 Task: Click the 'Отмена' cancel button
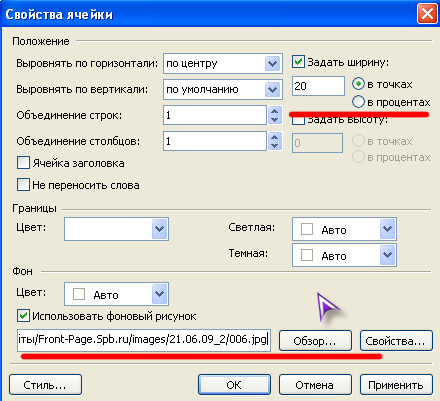(x=315, y=385)
